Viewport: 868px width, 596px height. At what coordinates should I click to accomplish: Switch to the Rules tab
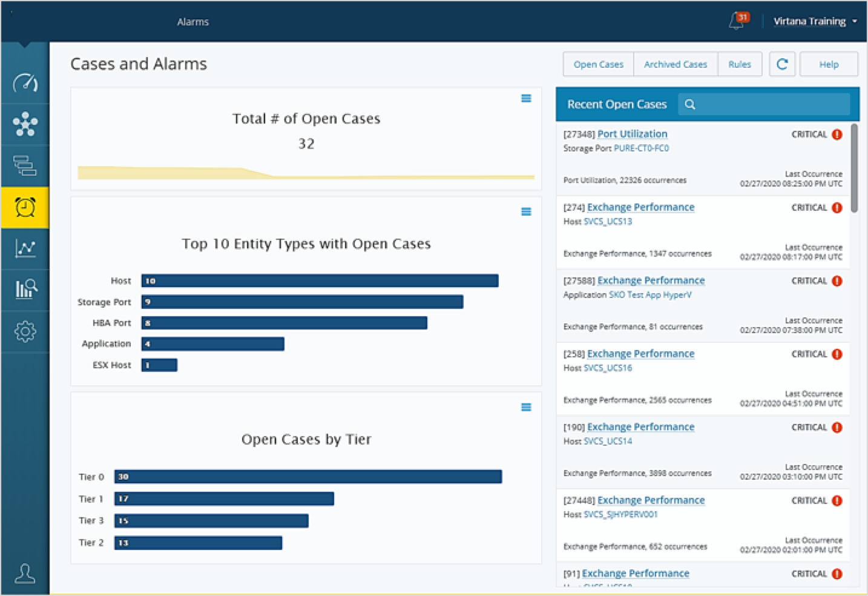click(740, 64)
